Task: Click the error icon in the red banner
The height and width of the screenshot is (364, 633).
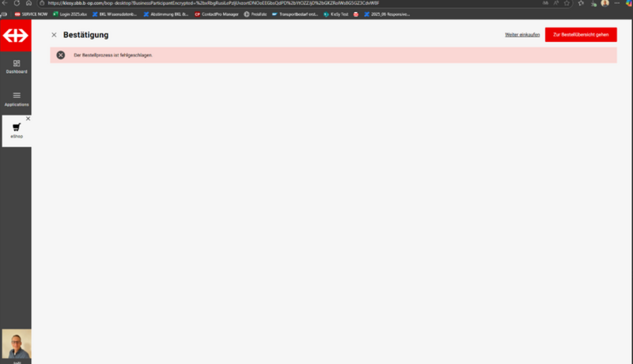Action: [x=61, y=55]
